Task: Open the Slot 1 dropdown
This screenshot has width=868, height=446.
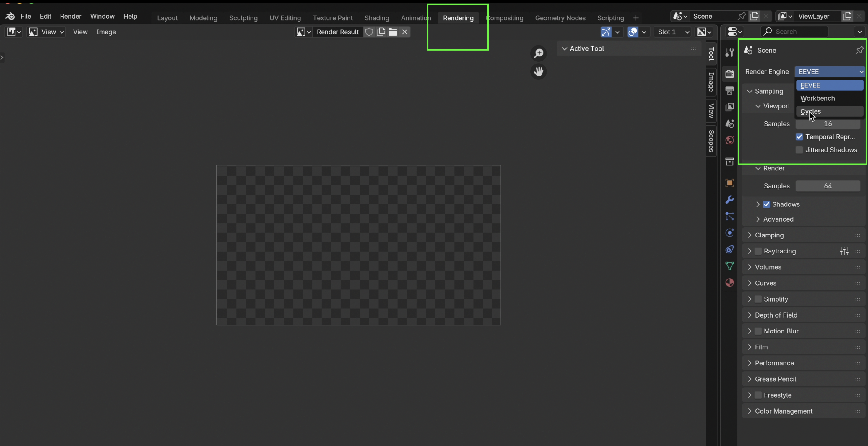Action: [x=672, y=32]
